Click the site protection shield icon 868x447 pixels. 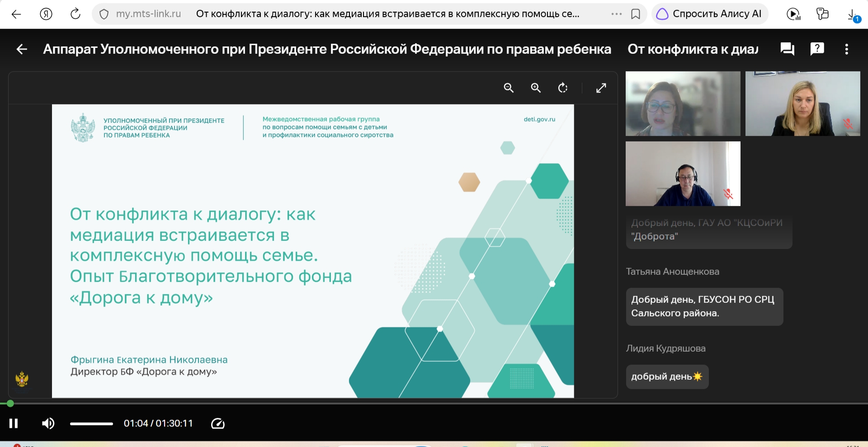click(x=104, y=14)
